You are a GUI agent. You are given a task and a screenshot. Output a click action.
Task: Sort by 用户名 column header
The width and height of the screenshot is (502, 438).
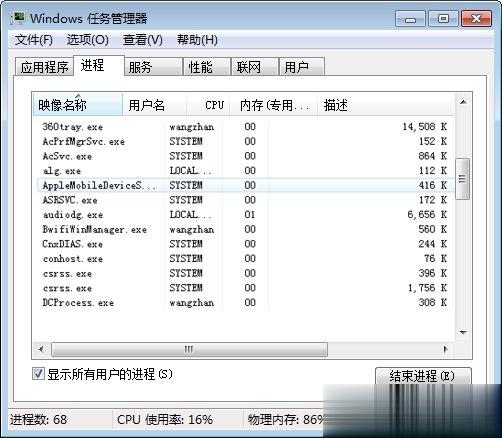154,105
